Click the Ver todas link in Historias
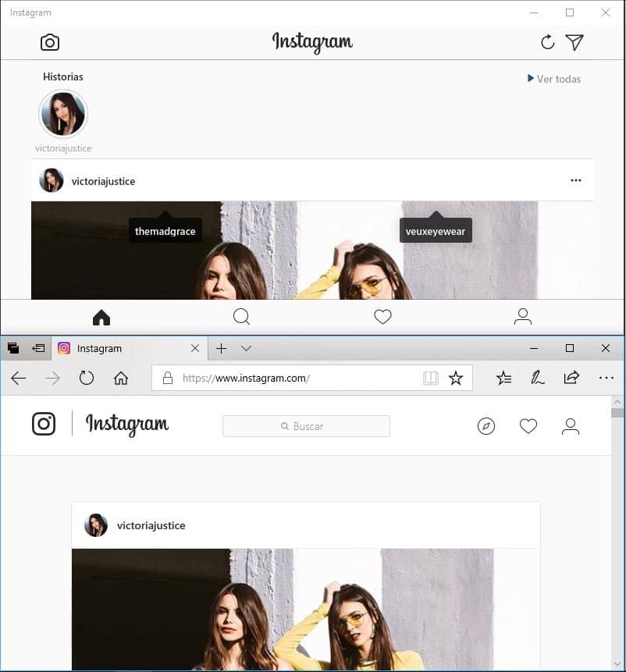 pos(553,79)
